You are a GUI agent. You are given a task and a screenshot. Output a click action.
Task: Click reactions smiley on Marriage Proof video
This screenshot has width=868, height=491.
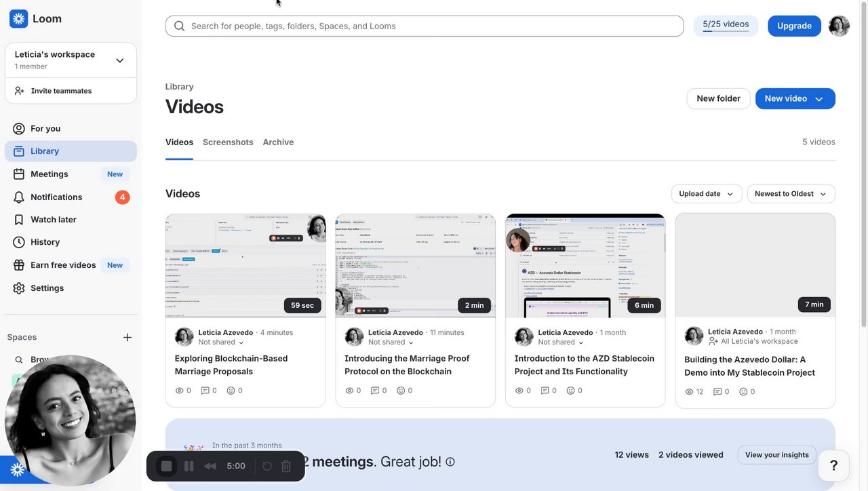pos(401,391)
